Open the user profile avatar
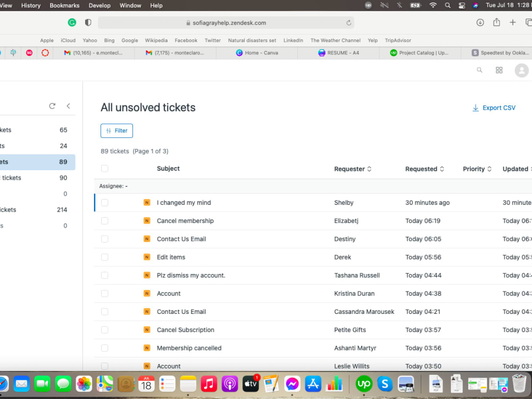The image size is (532, 399). tap(521, 71)
